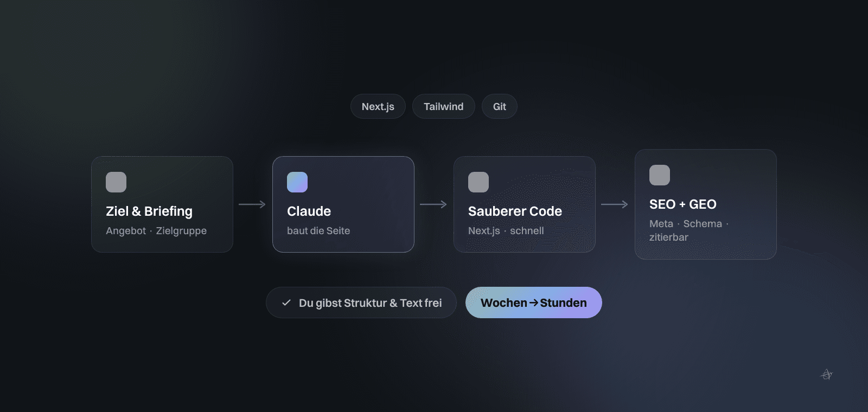
Task: Select the gray icon in SEO + GEO card
Action: (660, 175)
